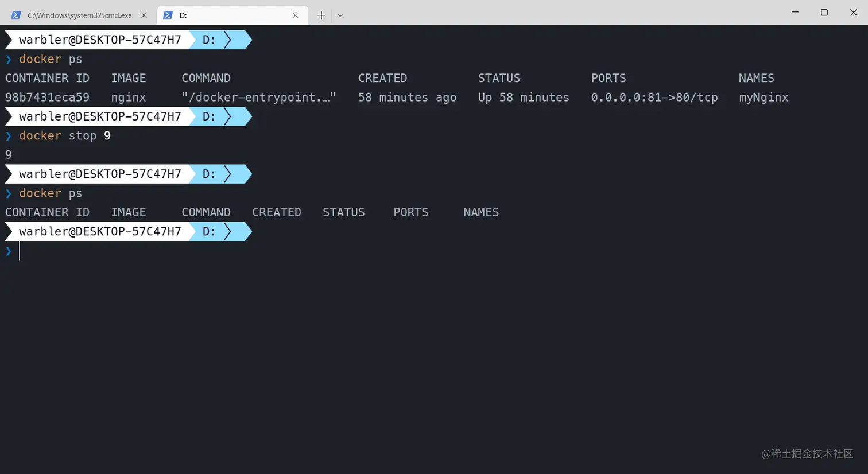Click the "Up 58 minutes" status
868x474 pixels.
[x=524, y=98]
